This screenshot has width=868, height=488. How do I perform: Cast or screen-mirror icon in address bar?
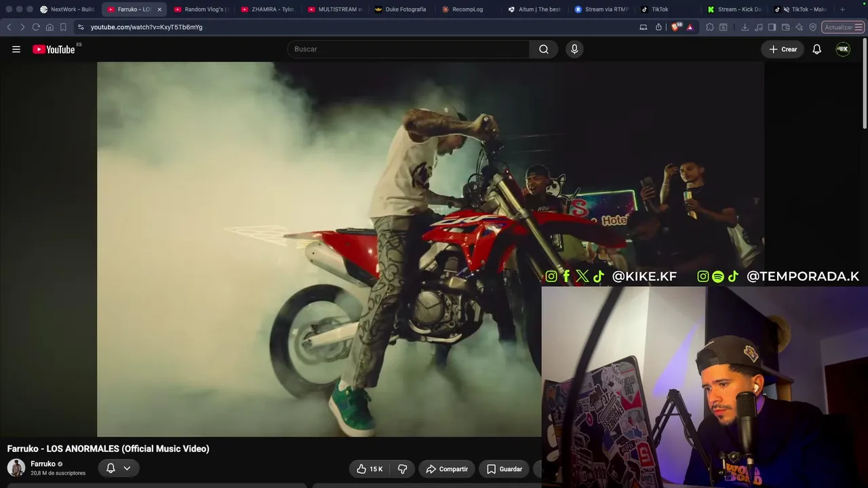pyautogui.click(x=644, y=27)
